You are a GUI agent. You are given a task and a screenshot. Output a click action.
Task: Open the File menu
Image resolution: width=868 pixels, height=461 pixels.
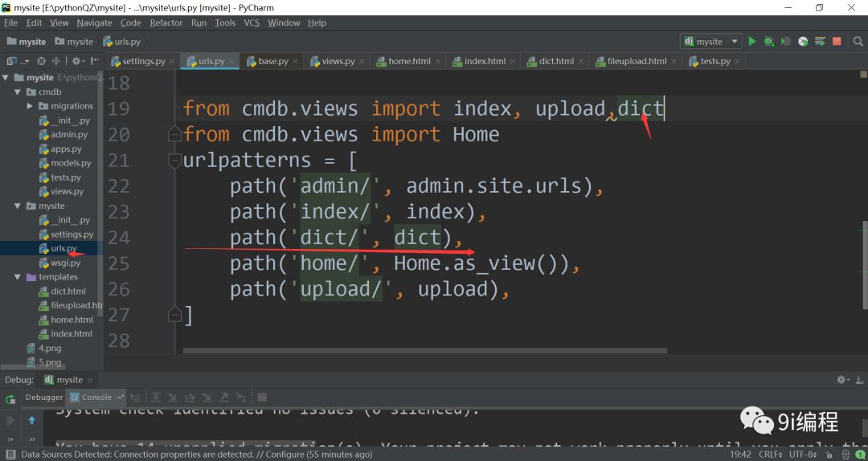[x=10, y=22]
